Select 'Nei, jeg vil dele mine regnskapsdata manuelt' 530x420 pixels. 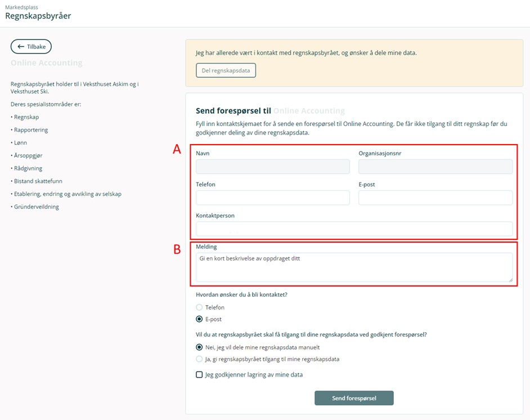coord(199,347)
